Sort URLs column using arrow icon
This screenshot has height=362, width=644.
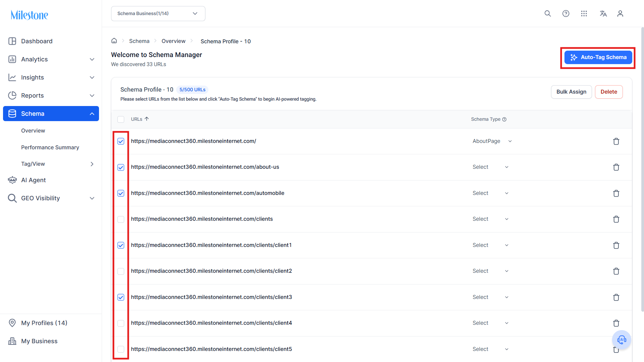(x=147, y=119)
